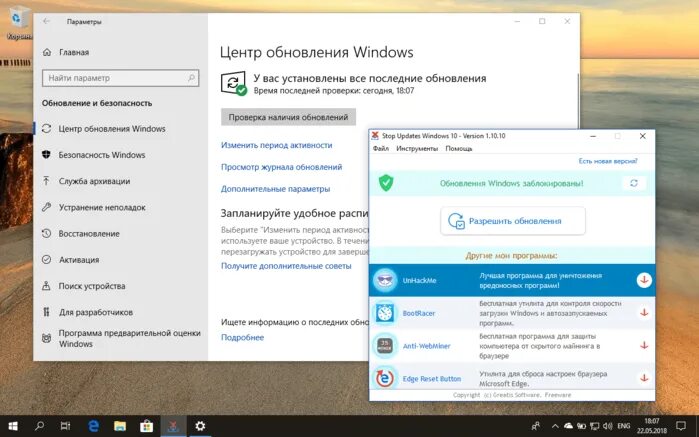Open the Инструменты menu

417,148
